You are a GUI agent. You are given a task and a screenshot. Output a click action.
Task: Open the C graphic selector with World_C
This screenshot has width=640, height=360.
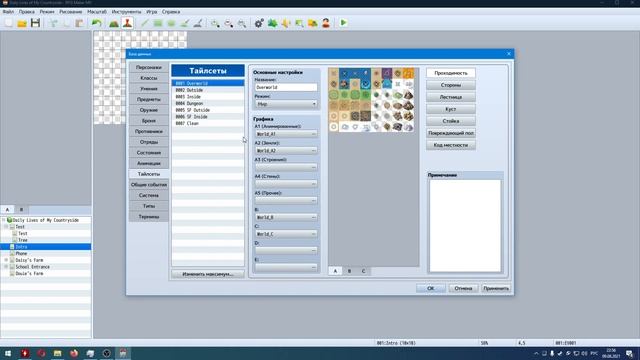point(286,234)
